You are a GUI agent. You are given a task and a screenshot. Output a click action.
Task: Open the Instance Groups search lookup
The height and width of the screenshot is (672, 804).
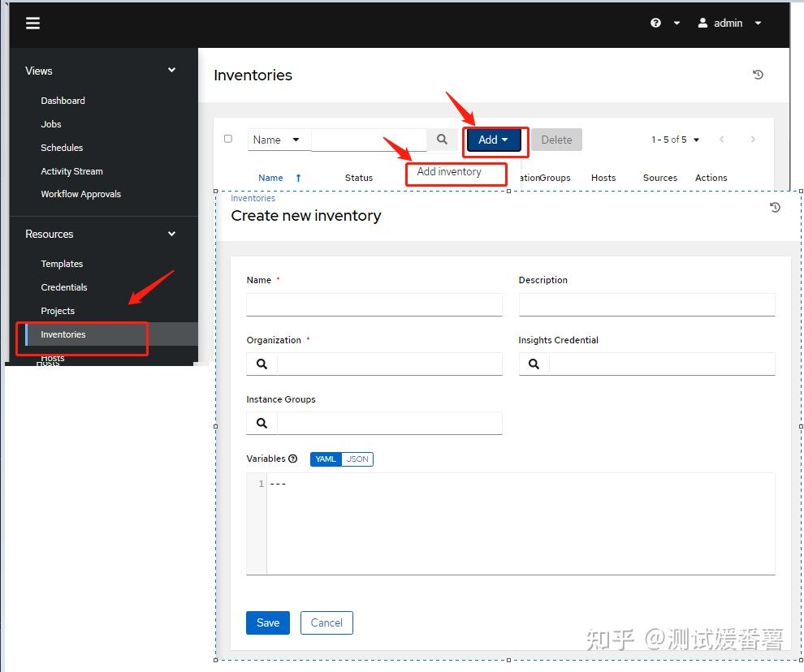(262, 423)
